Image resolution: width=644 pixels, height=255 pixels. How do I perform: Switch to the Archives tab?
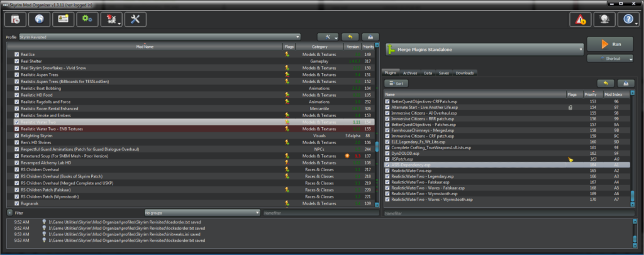click(x=410, y=73)
